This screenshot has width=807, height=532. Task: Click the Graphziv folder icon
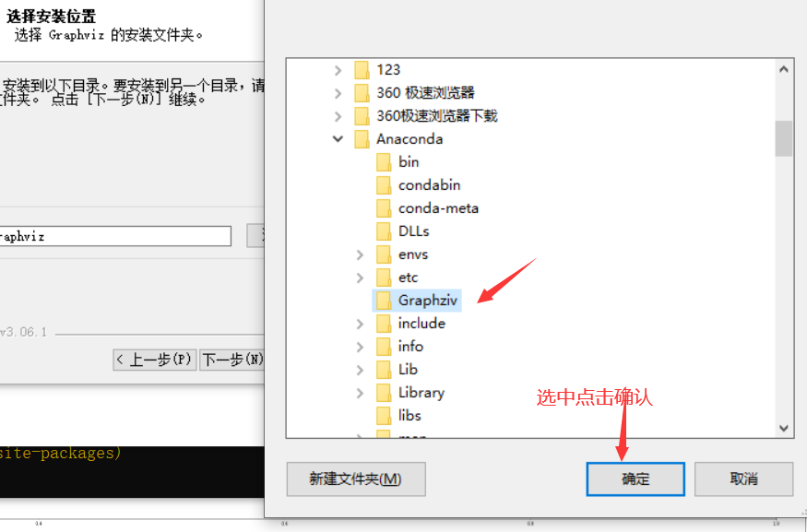point(384,301)
